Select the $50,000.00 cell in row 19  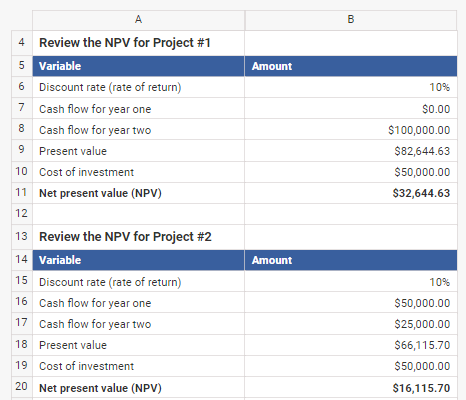coord(351,366)
